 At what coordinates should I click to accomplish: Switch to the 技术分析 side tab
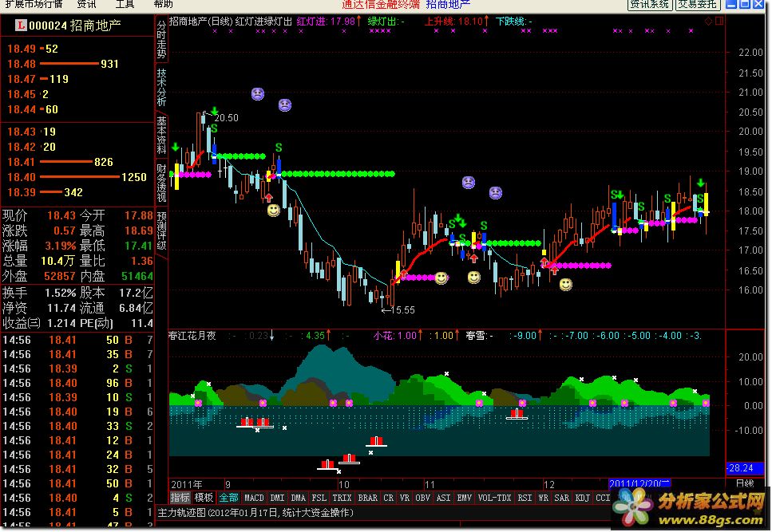point(161,87)
